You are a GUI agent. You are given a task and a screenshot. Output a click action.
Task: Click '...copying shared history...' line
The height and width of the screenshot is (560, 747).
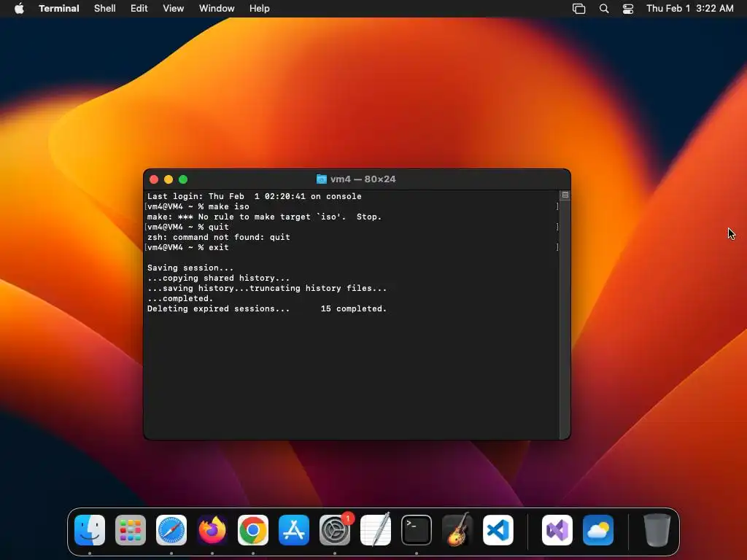pos(219,278)
